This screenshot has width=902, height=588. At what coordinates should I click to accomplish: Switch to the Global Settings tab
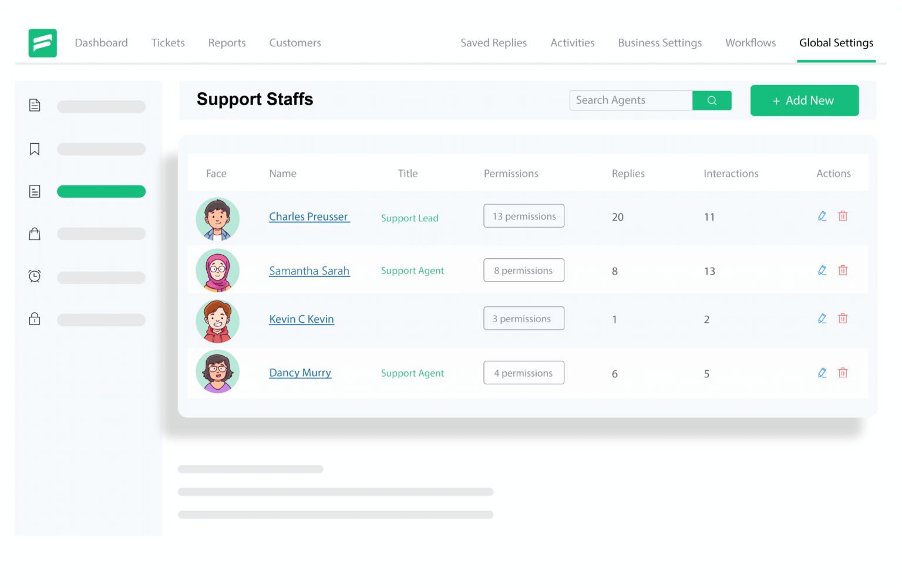tap(836, 42)
